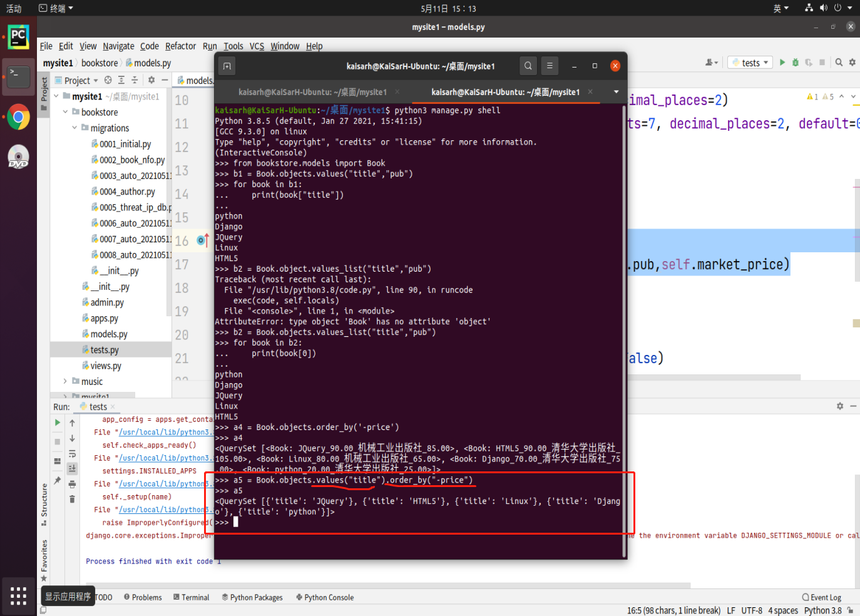Launch PyCharm from the Ubuntu dock
860x616 pixels.
click(18, 37)
